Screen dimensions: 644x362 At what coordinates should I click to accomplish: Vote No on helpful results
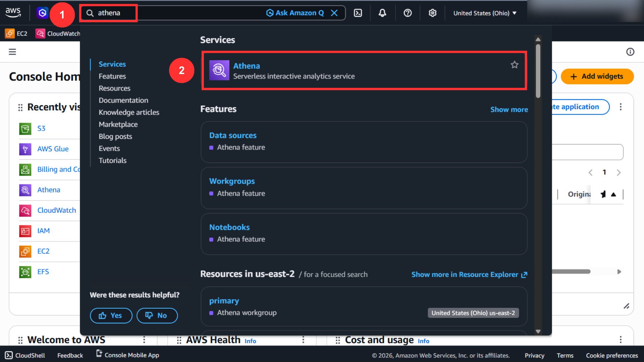pyautogui.click(x=157, y=315)
